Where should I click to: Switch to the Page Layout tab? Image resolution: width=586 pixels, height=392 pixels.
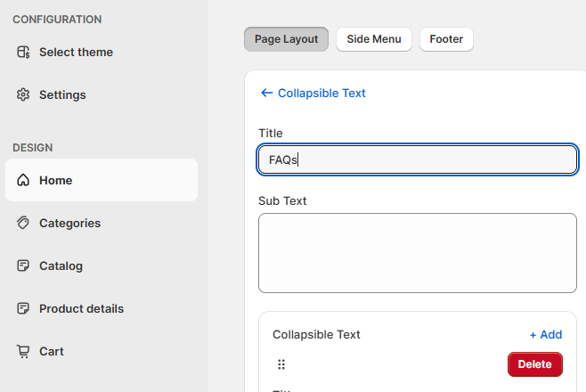[x=286, y=39]
